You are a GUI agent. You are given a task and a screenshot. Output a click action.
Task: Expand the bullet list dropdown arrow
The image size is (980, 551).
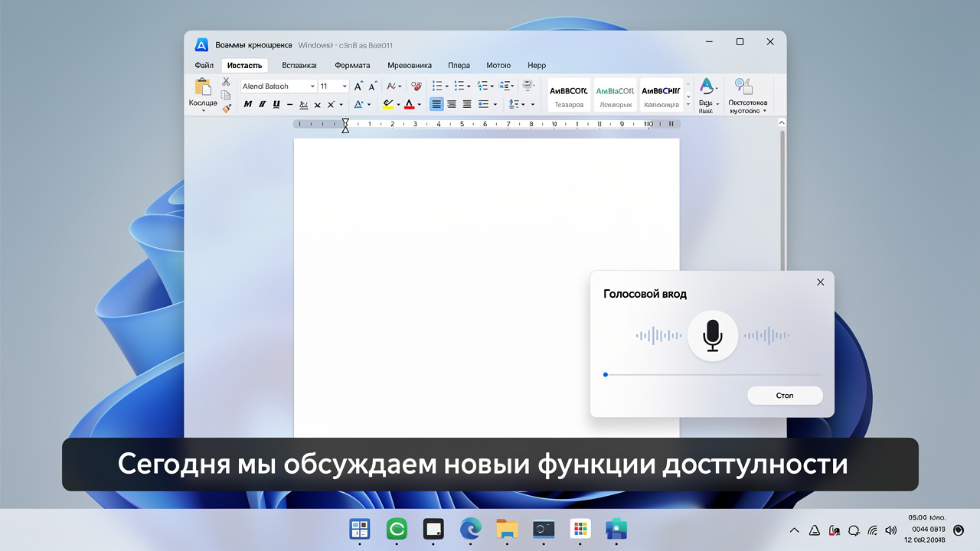[446, 86]
